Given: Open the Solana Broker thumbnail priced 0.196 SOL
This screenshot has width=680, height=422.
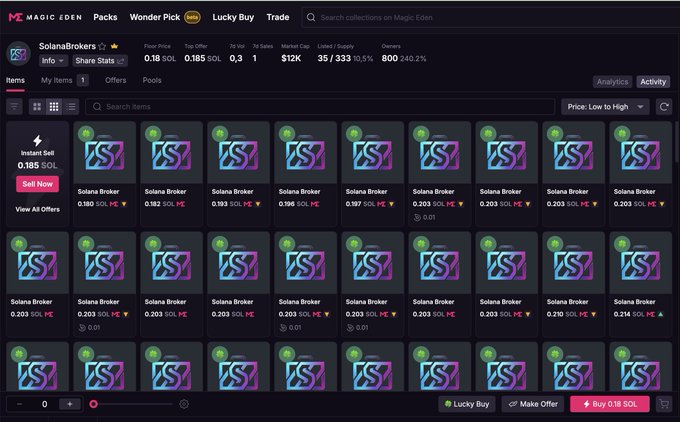Looking at the screenshot, I should pos(305,153).
